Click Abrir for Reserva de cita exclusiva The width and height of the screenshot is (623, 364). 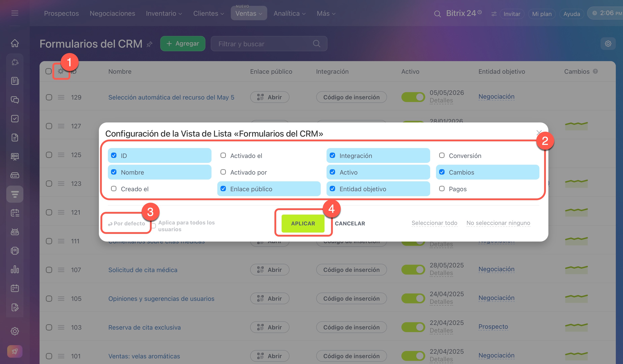point(270,327)
